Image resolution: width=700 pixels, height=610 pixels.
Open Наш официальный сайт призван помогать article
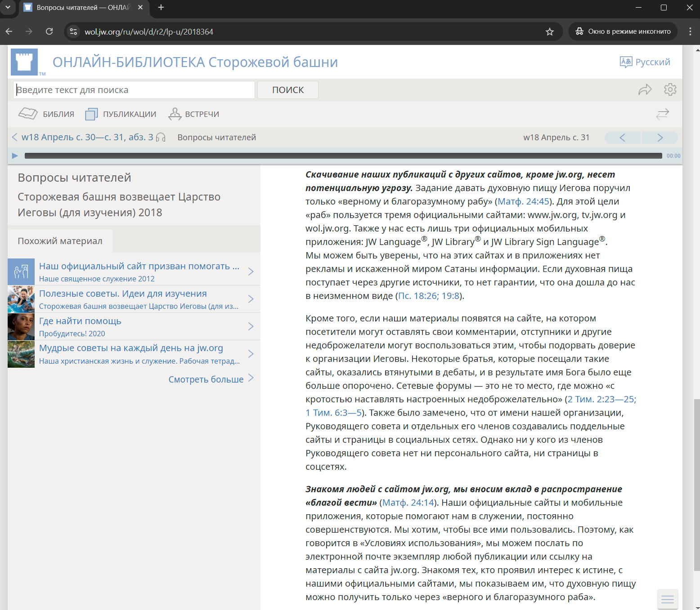coord(139,266)
